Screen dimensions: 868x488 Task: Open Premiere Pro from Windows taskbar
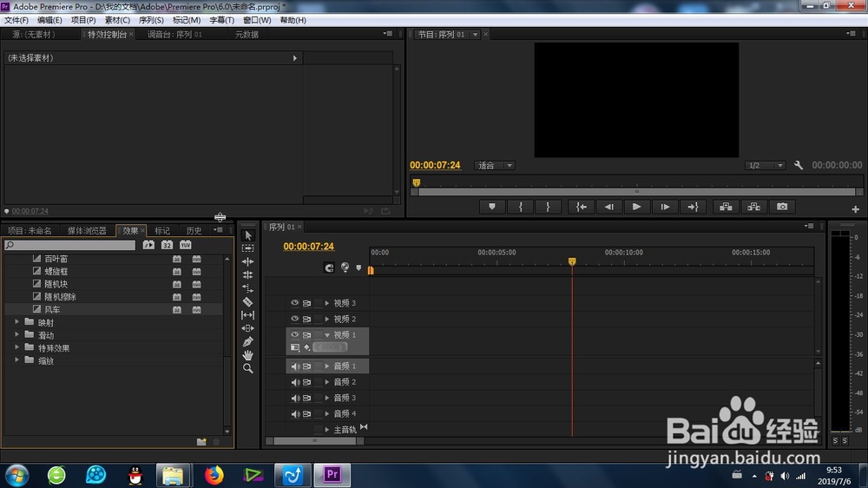click(332, 475)
